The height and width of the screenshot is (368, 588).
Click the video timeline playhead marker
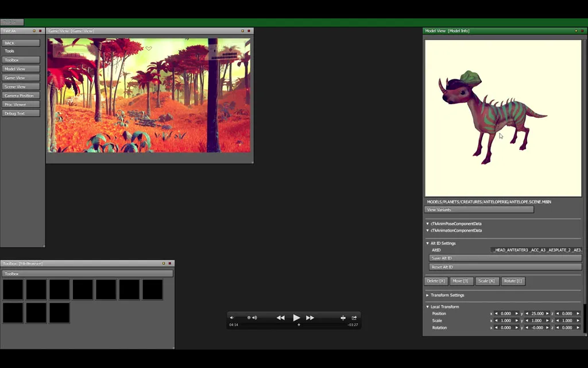299,325
